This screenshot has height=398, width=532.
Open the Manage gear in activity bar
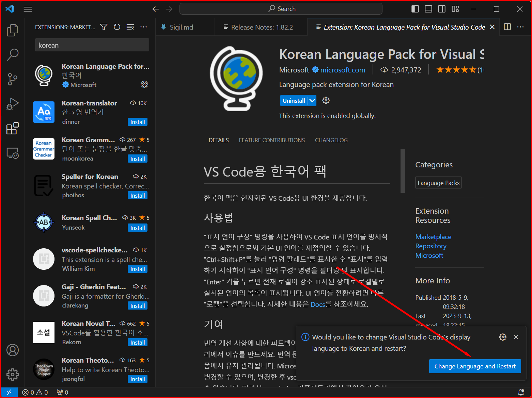click(x=12, y=375)
